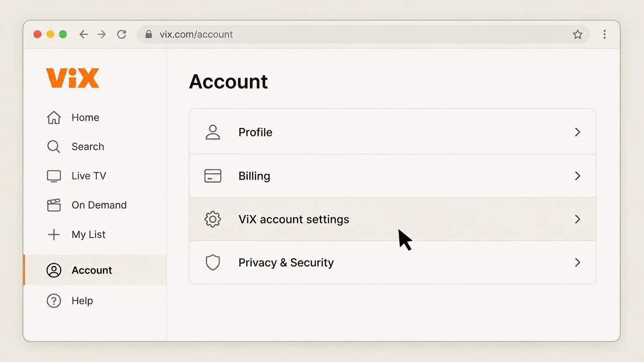644x362 pixels.
Task: Open the Privacy & Security row
Action: [x=392, y=263]
